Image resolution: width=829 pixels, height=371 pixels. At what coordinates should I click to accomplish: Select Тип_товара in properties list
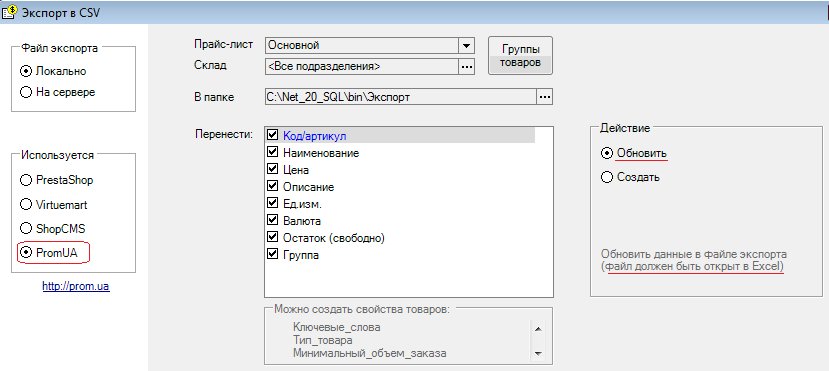coord(323,340)
